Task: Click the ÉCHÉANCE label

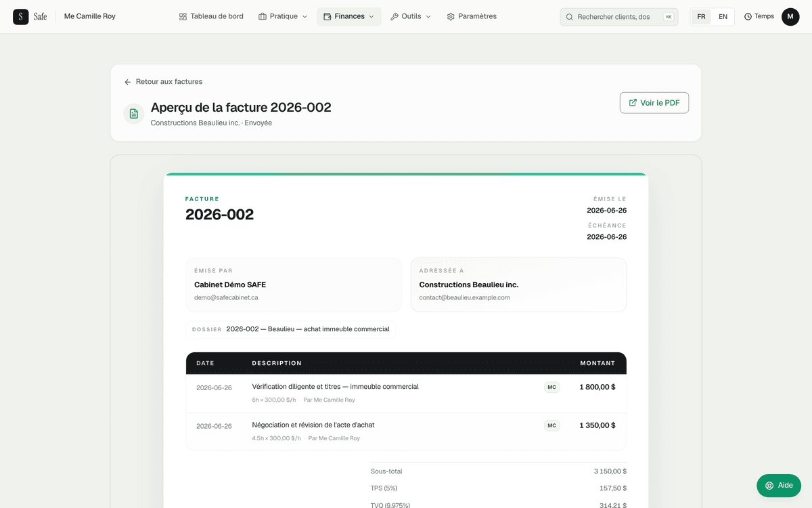Action: click(x=607, y=226)
